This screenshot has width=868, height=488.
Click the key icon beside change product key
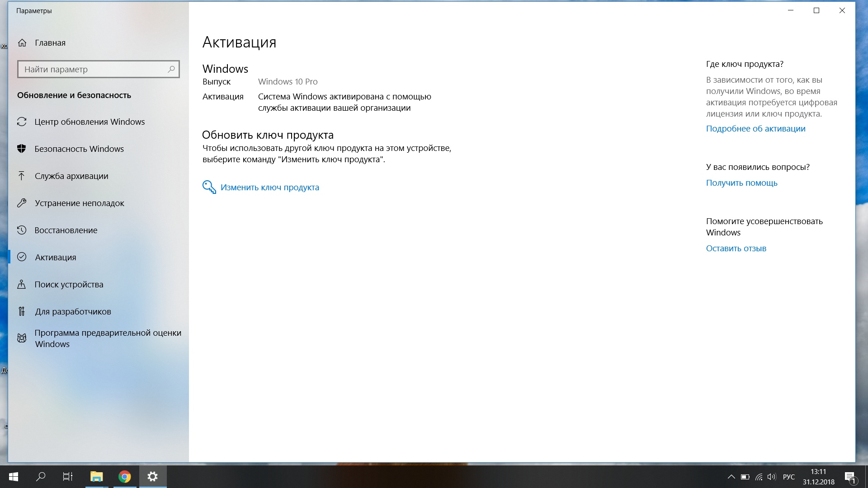coord(209,187)
